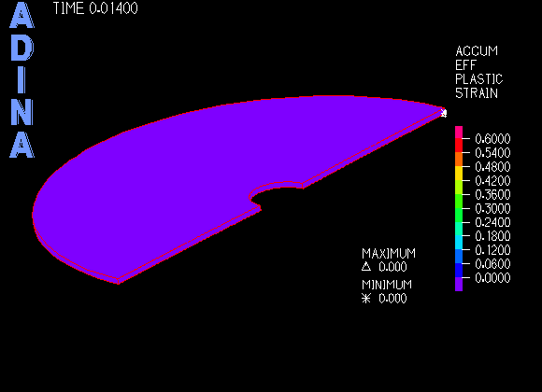Click the TIME 0.01400 label

coord(95,8)
